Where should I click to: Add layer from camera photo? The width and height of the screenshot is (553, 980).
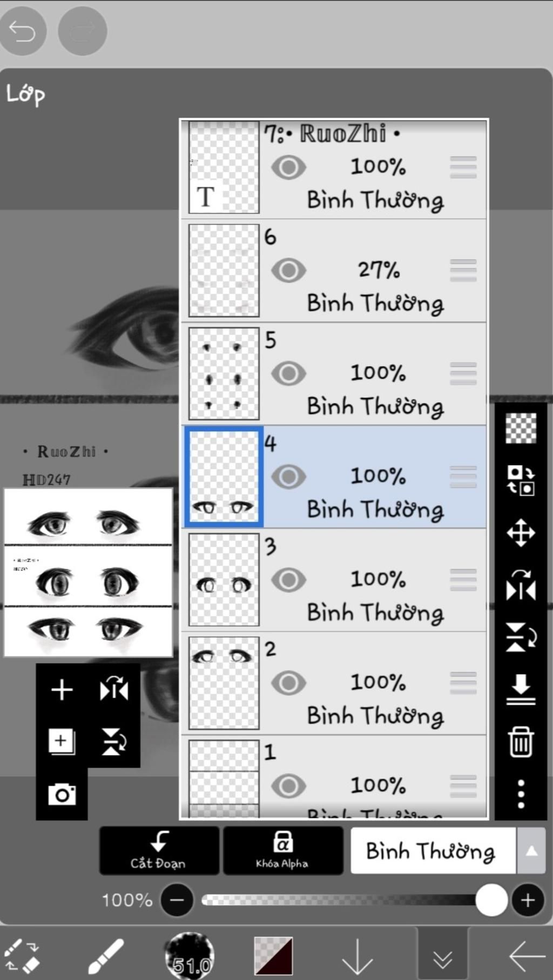coord(62,794)
